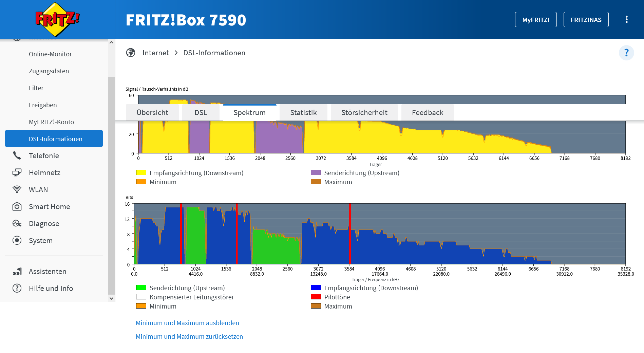Open the Störsicherheit tab
The image size is (644, 353).
point(364,112)
